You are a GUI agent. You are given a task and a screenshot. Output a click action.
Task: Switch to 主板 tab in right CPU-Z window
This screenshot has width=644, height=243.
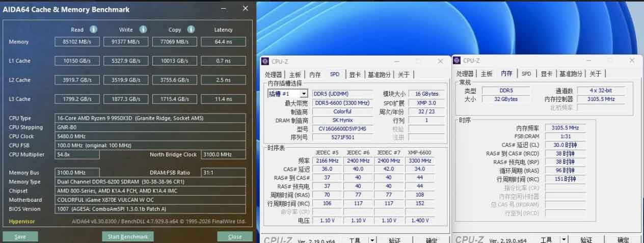[x=487, y=74]
